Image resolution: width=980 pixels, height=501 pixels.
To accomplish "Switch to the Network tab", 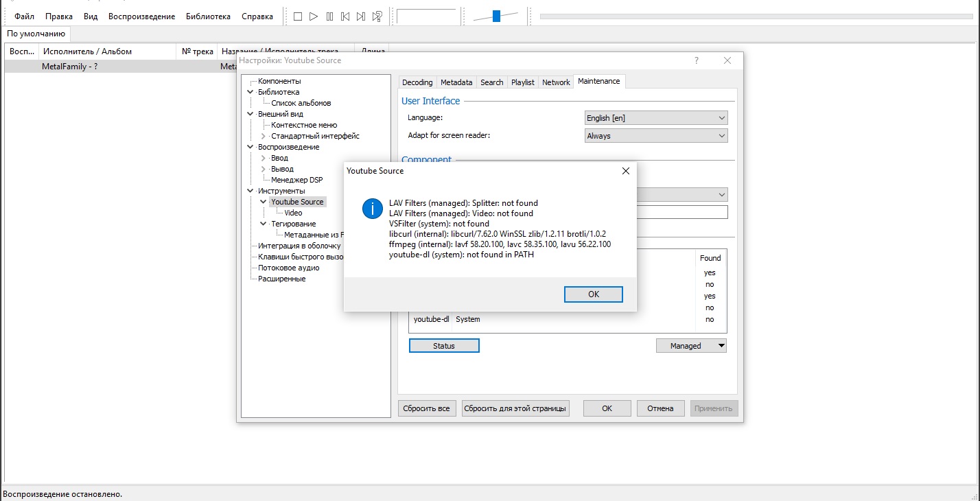I will pyautogui.click(x=556, y=82).
